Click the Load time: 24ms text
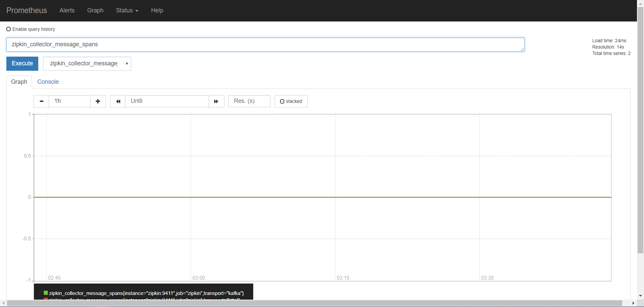Image resolution: width=644 pixels, height=307 pixels. coord(609,41)
